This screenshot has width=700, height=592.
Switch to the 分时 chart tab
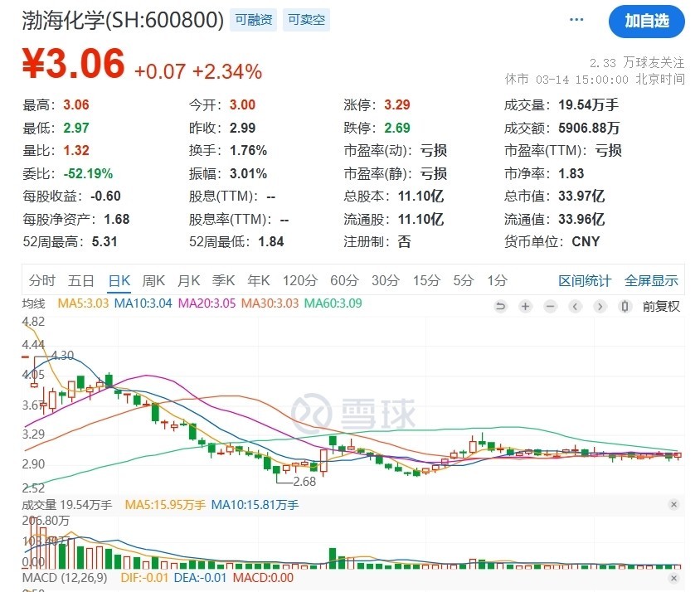coord(42,281)
